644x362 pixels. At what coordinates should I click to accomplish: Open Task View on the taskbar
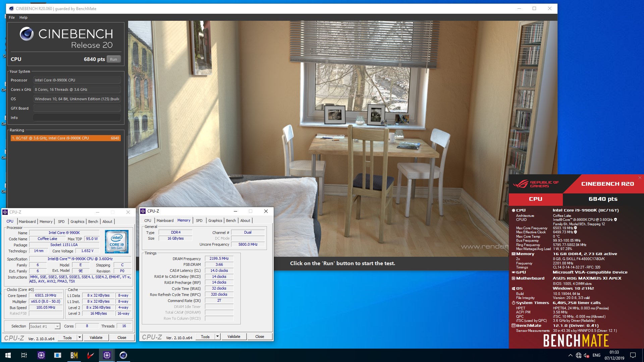coord(24,355)
